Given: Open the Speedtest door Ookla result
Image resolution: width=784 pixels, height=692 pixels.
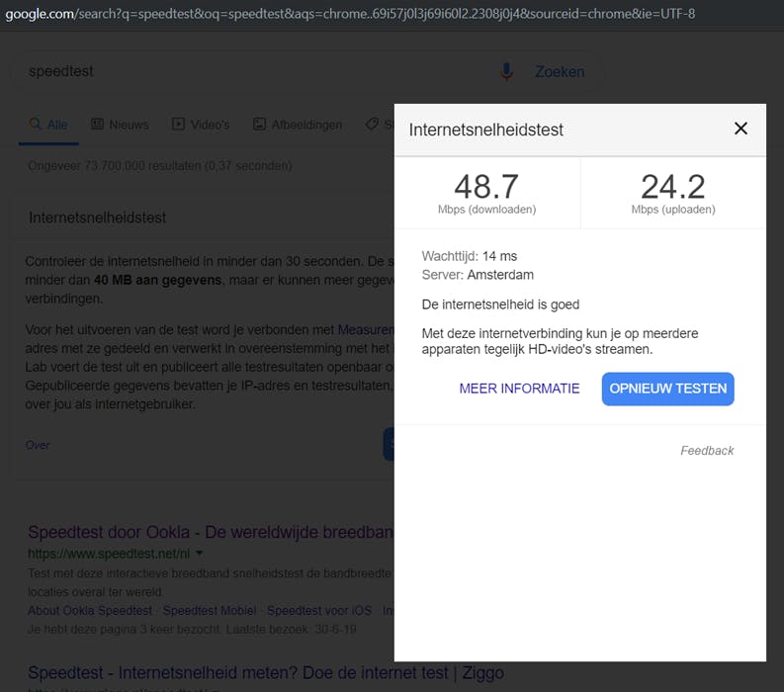Looking at the screenshot, I should click(x=211, y=532).
